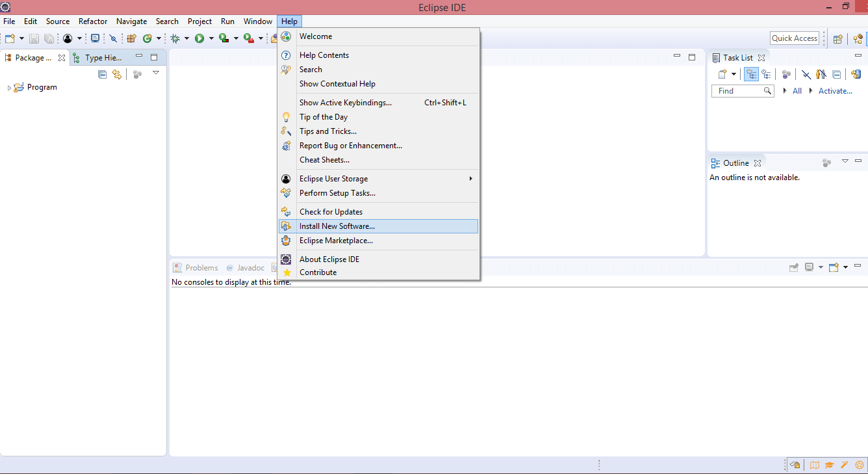
Task: Switch to Java perspective icon
Action: (x=858, y=39)
